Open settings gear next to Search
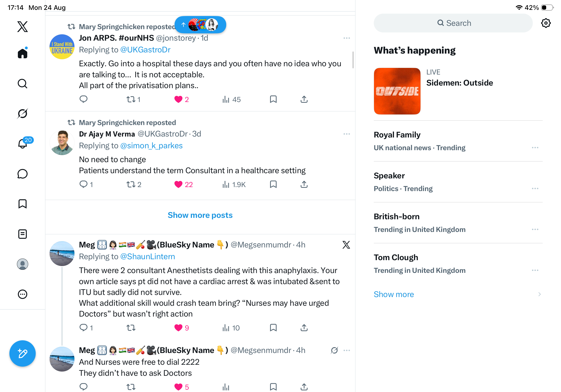The height and width of the screenshot is (392, 561). [545, 23]
